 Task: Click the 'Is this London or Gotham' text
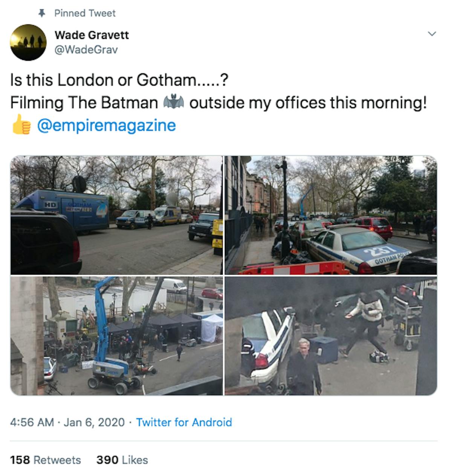119,80
